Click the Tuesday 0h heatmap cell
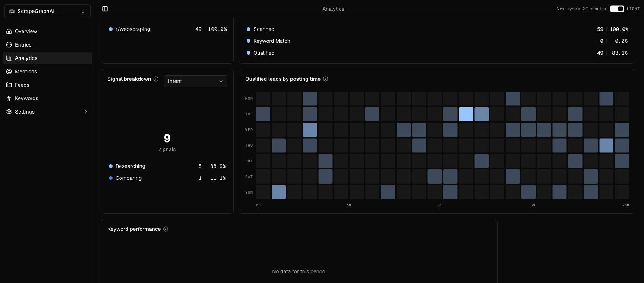The height and width of the screenshot is (283, 644). (263, 114)
